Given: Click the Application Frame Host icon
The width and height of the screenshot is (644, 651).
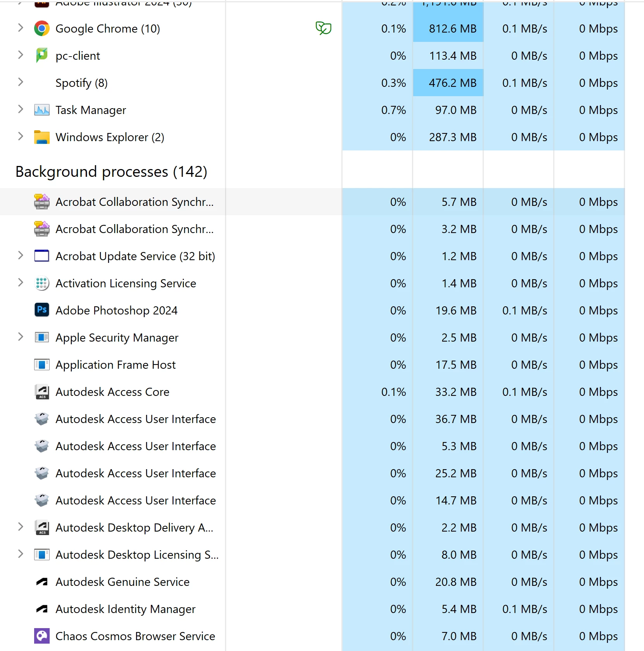Looking at the screenshot, I should coord(42,364).
